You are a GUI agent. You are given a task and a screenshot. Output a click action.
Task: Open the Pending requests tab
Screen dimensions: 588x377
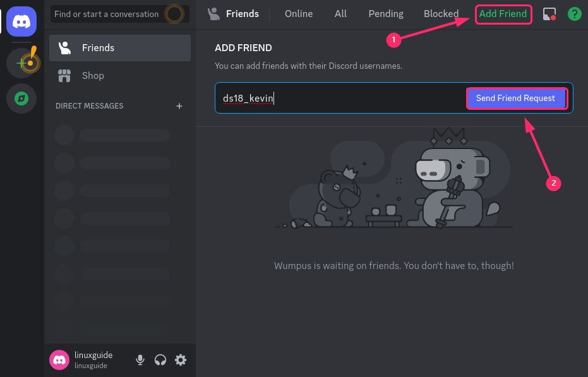(386, 14)
